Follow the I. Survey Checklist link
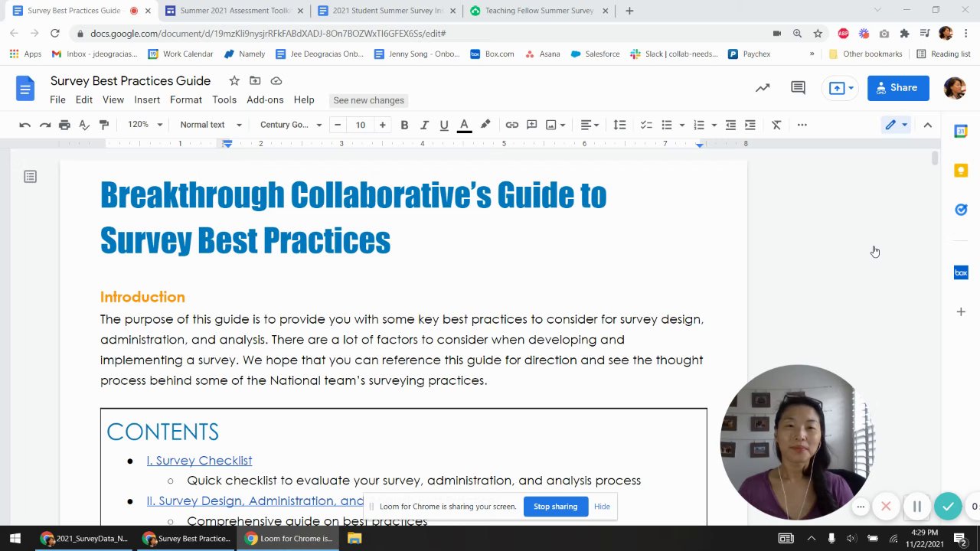 coord(199,460)
